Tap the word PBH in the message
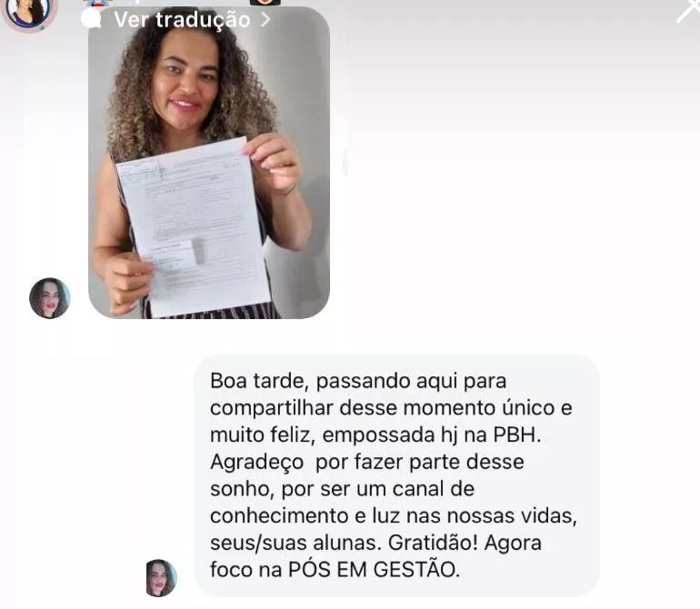Screen dimensions: 700x609 point(517,434)
